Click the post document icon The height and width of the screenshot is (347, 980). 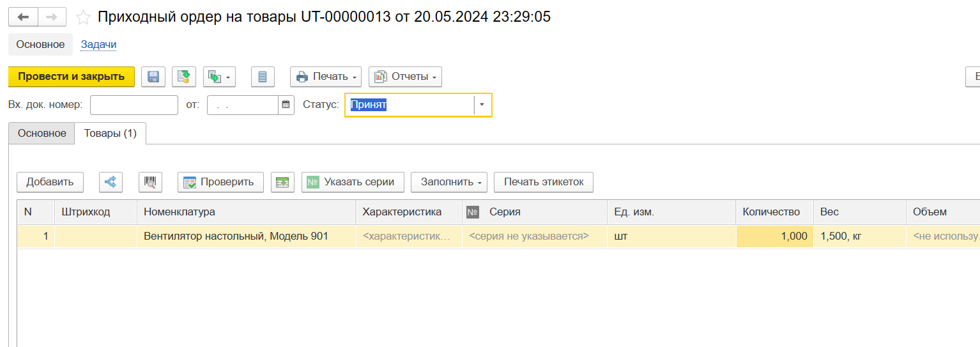click(183, 77)
